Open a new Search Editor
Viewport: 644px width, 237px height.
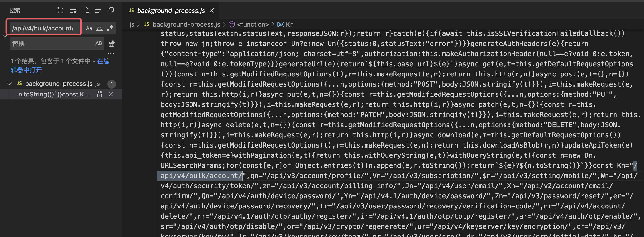(x=86, y=10)
